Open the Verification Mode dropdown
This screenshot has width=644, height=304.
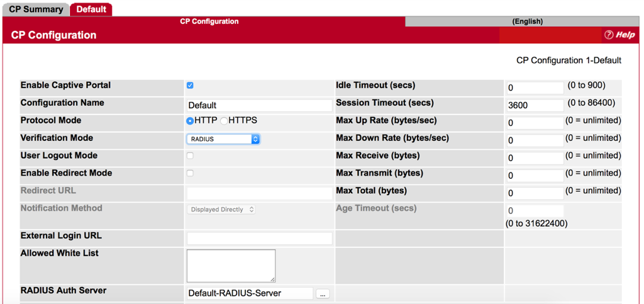pyautogui.click(x=223, y=139)
